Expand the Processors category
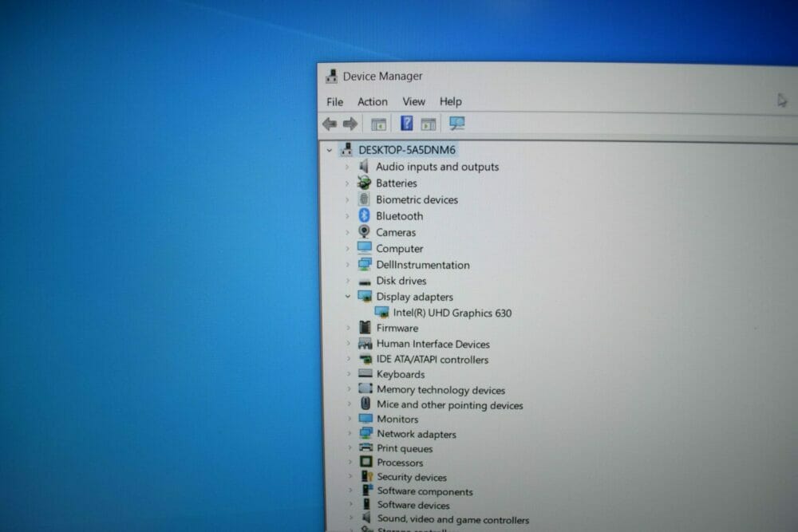Viewport: 798px width, 532px height. [x=350, y=463]
